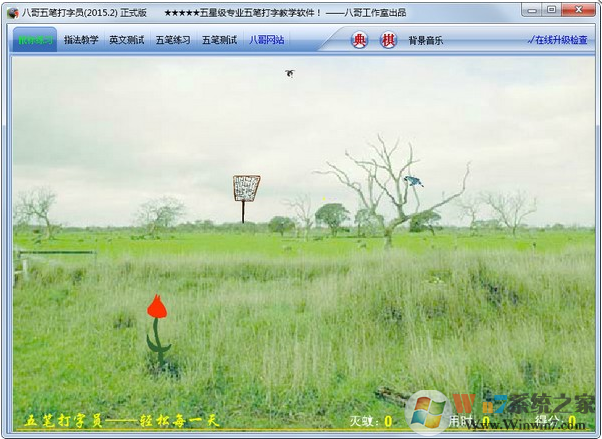Click the 灭蚊 counter value
602x439 pixels.
(x=388, y=421)
